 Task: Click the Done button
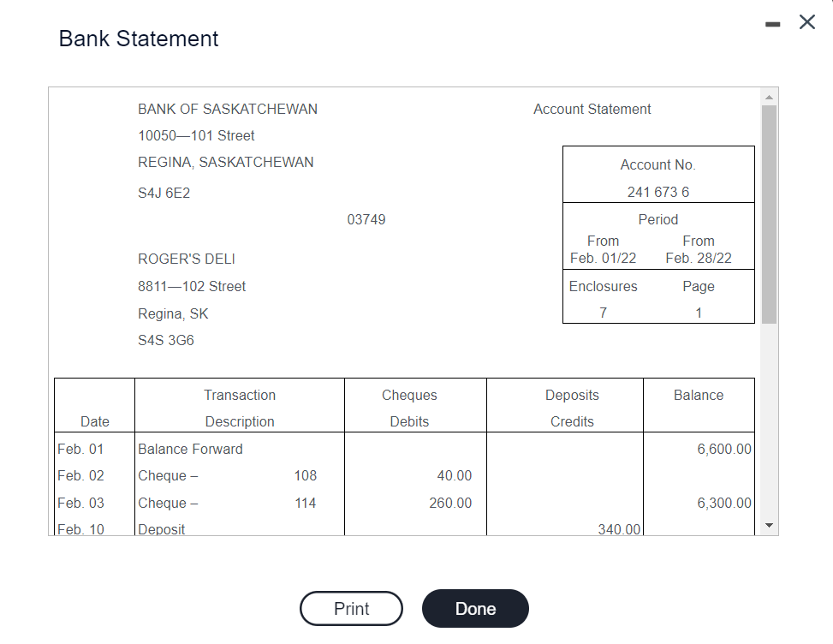tap(475, 608)
